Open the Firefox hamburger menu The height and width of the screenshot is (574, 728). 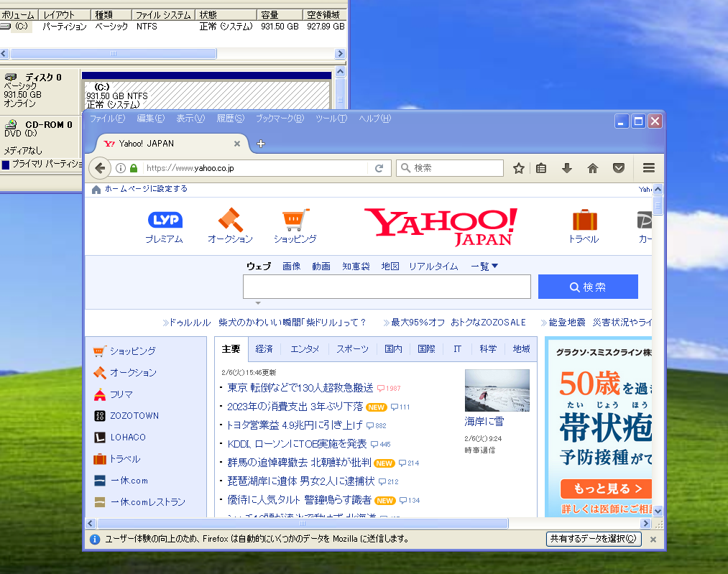point(649,168)
